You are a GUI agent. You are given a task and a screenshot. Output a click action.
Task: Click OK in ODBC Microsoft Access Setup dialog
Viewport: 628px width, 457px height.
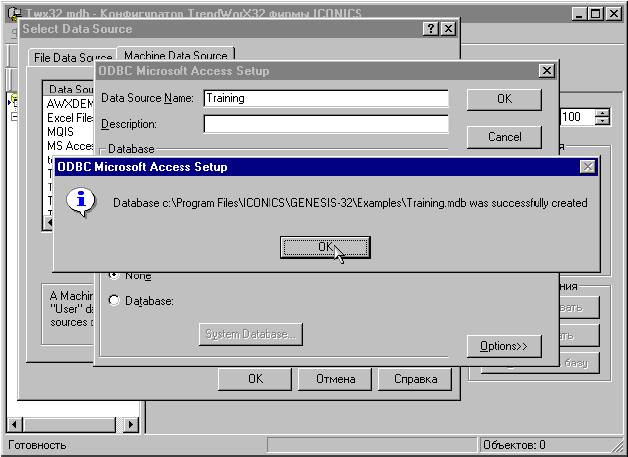pos(504,99)
